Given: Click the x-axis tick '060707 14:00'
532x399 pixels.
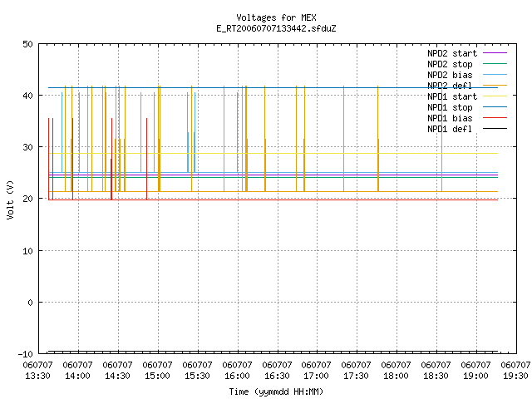Looking at the screenshot, I should tap(77, 371).
